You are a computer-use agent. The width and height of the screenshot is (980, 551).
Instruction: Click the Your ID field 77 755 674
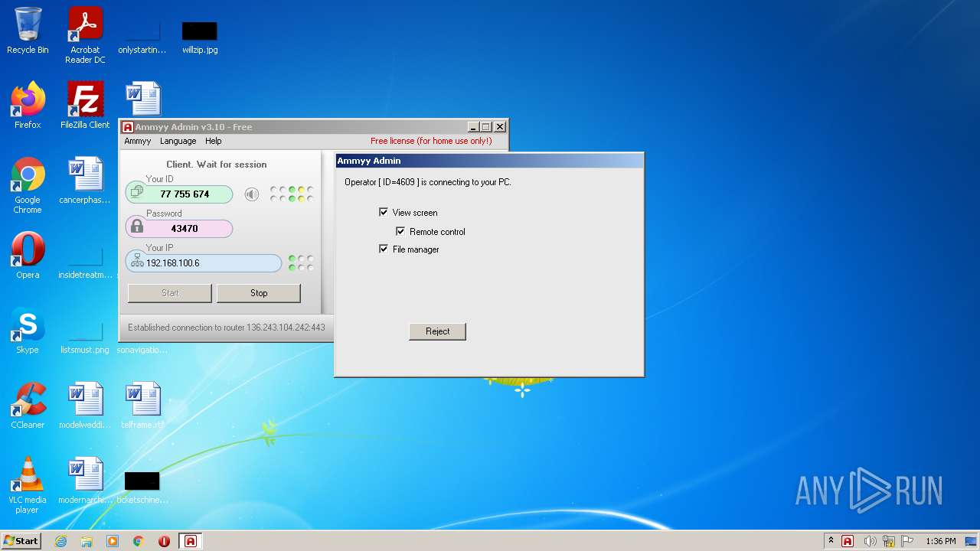(179, 194)
